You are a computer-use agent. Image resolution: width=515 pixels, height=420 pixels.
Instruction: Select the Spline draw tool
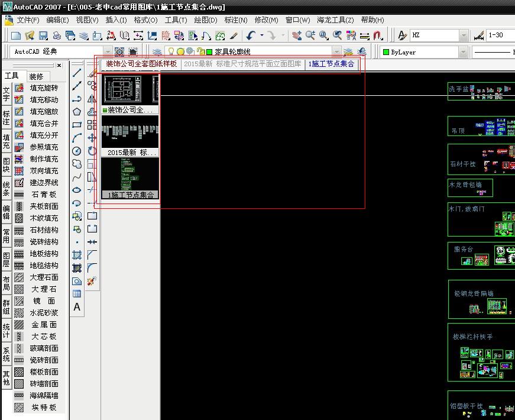[x=77, y=177]
